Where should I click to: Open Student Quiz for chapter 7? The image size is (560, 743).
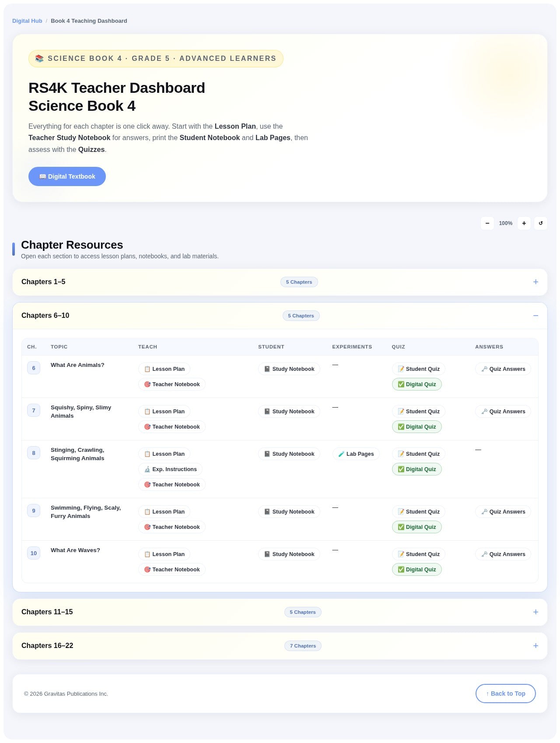tap(419, 412)
